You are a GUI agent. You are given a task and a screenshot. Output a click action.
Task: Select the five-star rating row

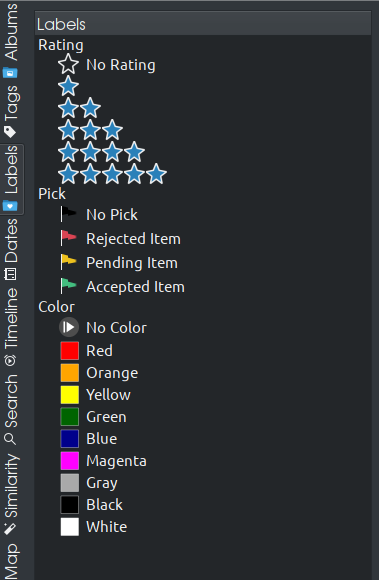(x=112, y=174)
